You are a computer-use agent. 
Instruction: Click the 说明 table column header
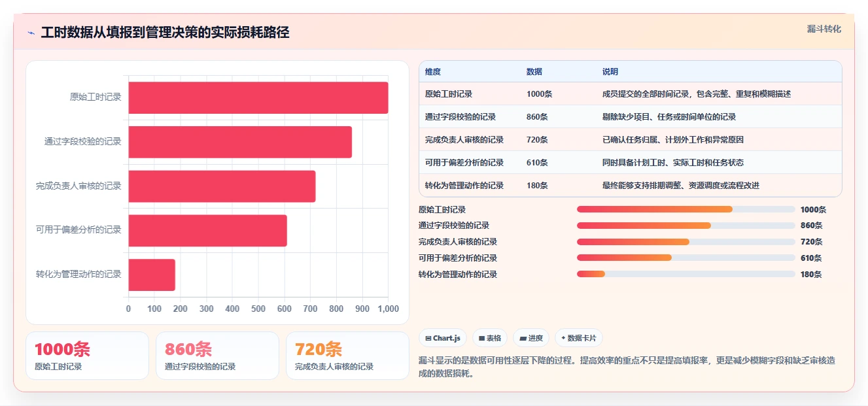pos(610,72)
